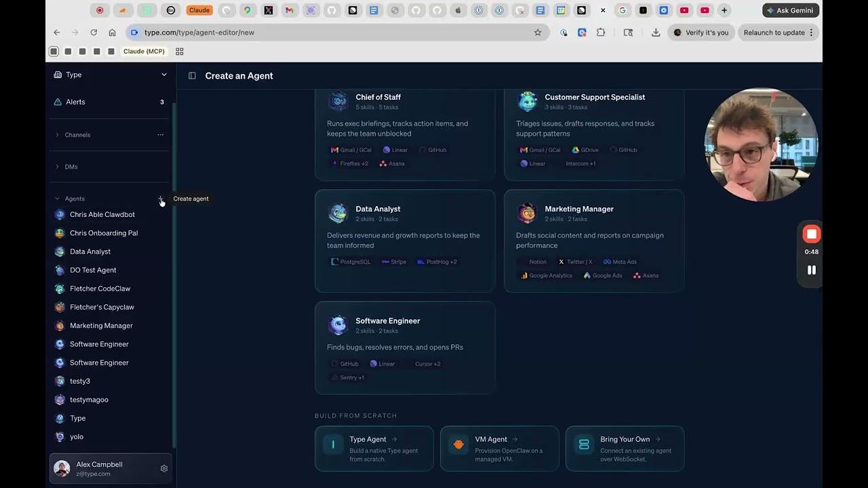Open the bookmarks bar apps grid icon
This screenshot has width=868, height=488.
click(x=180, y=52)
